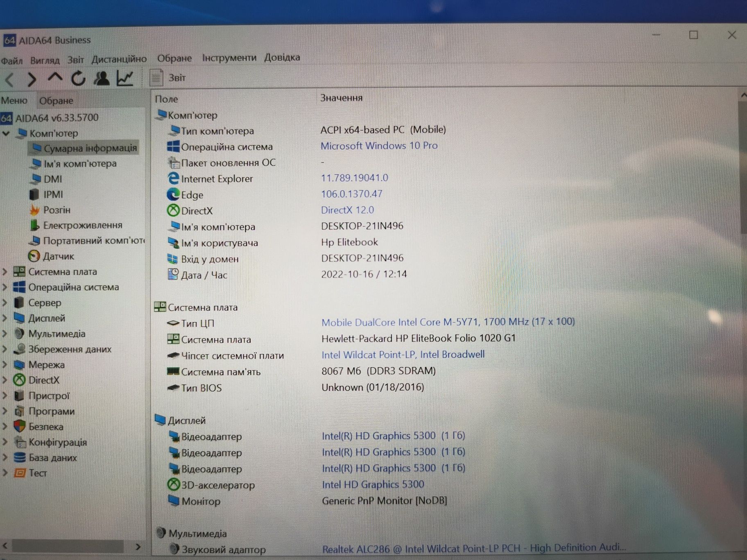The height and width of the screenshot is (560, 747).
Task: Open the Edge version 106.0.1370.47 link
Action: click(x=351, y=194)
